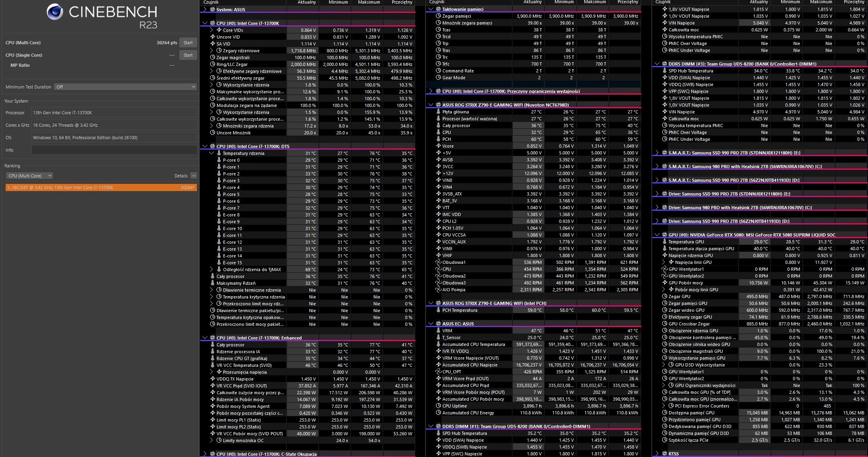The height and width of the screenshot is (457, 868).
Task: Click fan icon beside AIO Pompa
Action: pos(438,290)
